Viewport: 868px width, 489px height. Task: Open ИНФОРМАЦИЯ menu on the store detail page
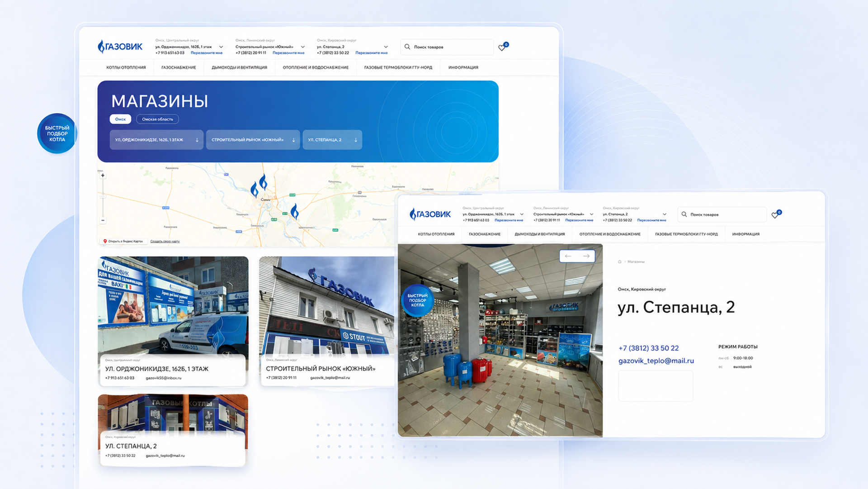coord(746,234)
